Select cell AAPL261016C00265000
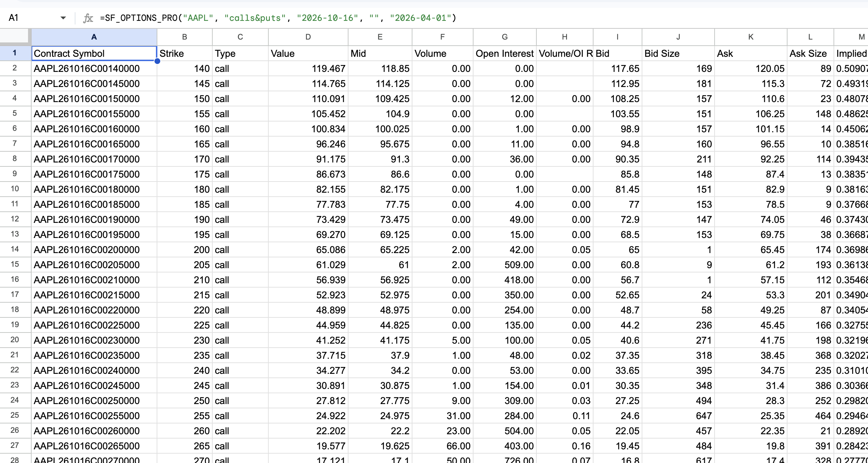The image size is (868, 463). 94,446
